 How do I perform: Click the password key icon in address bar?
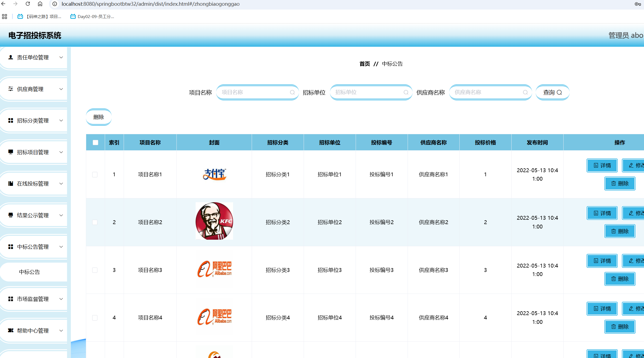[x=638, y=4]
